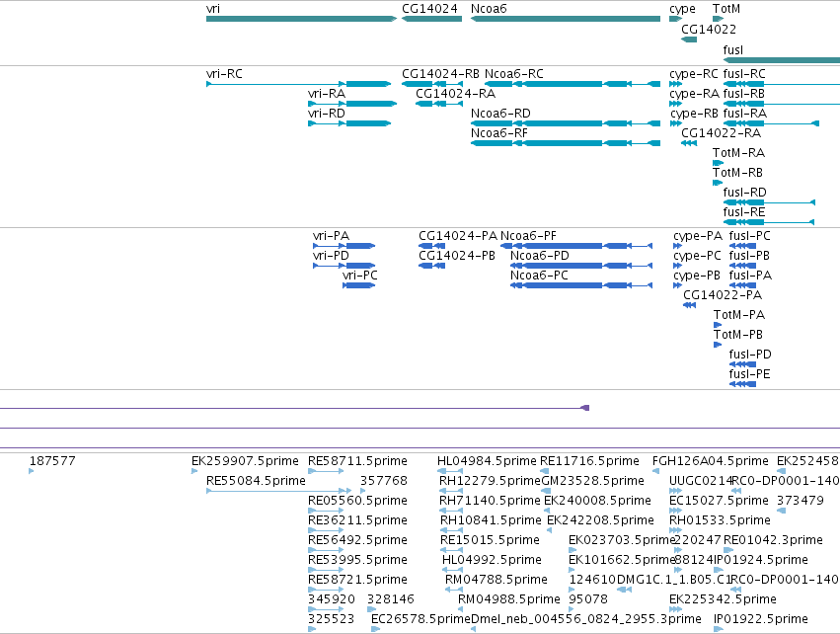
Task: Click the purple feature end marker
Action: click(x=585, y=408)
